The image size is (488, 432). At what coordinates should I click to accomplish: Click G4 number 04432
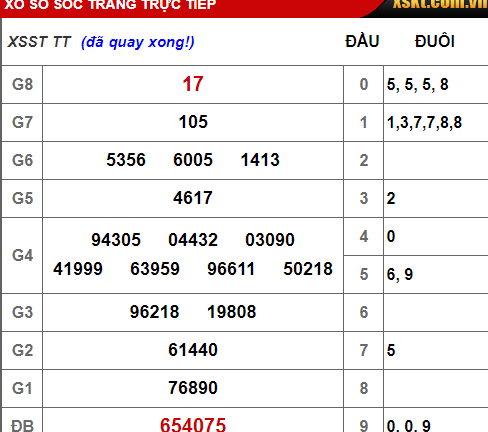(193, 240)
